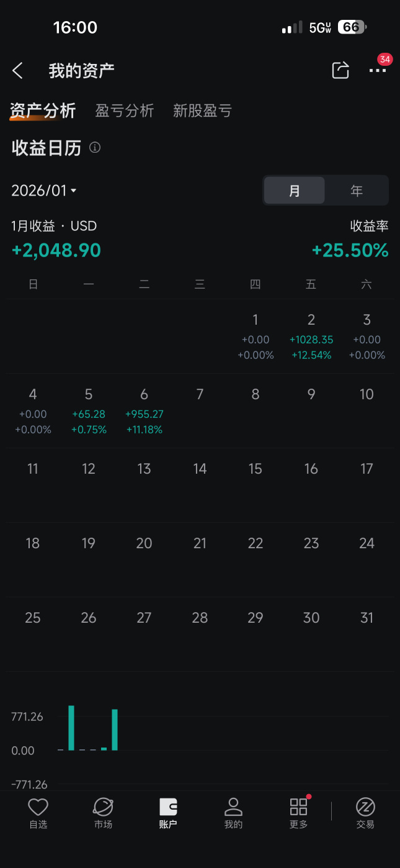Open the 自选 heart icon tab
The width and height of the screenshot is (400, 868).
38,814
